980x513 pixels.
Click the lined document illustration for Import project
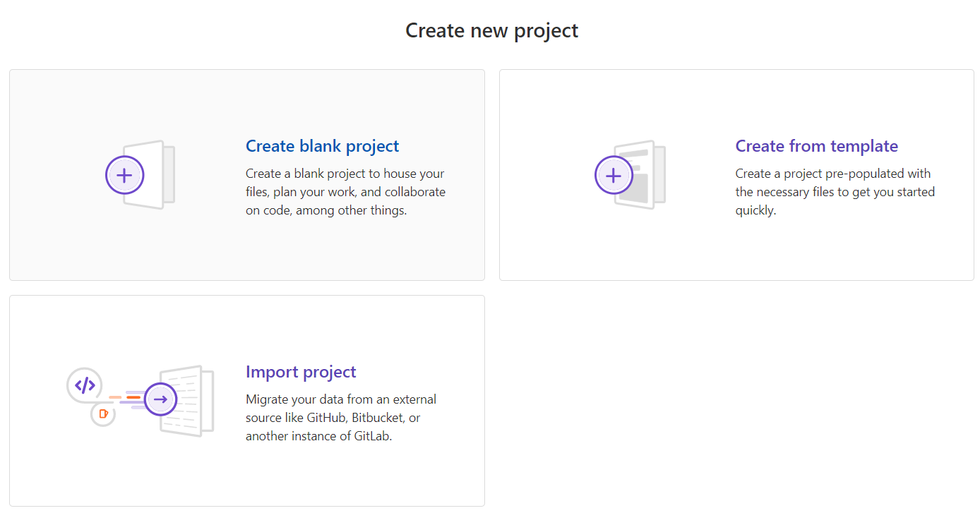[x=191, y=400]
